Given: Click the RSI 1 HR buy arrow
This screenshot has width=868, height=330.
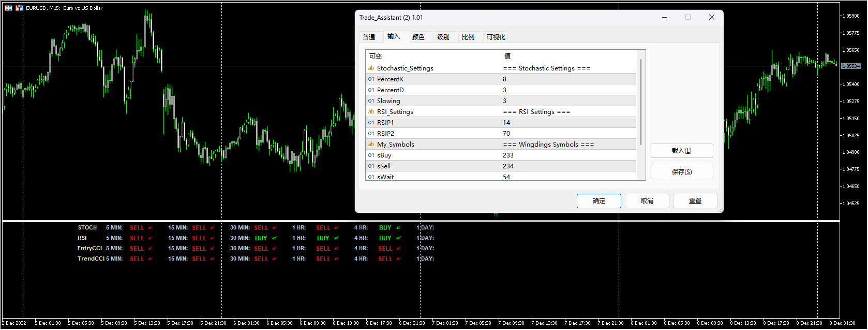Looking at the screenshot, I should click(336, 238).
